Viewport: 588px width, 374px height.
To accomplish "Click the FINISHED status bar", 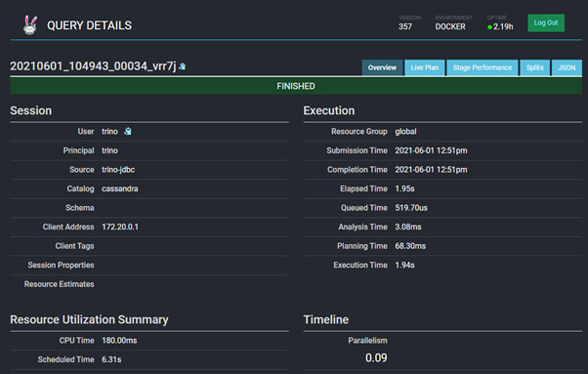I will (296, 86).
